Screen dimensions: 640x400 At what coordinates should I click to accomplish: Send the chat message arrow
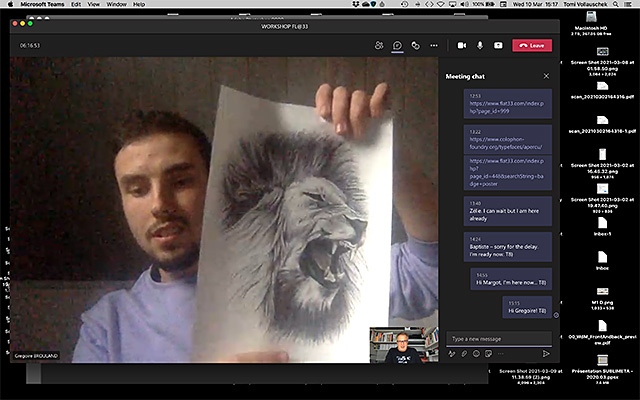[x=546, y=354]
